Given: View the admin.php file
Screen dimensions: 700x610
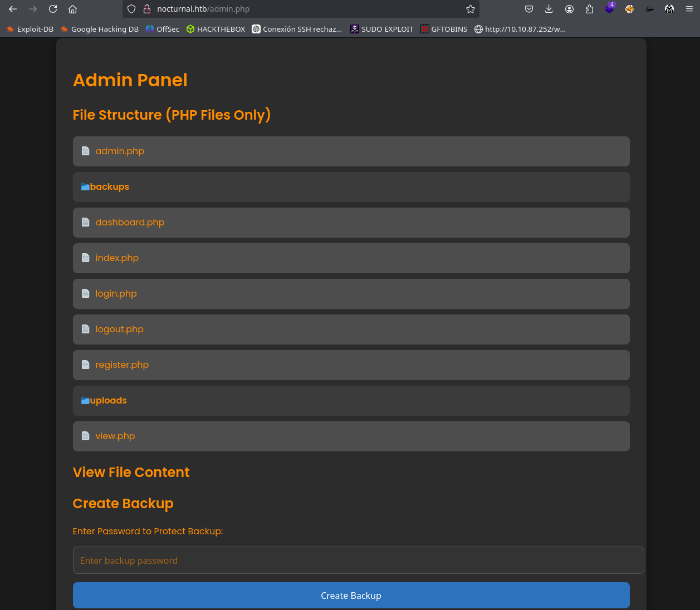Looking at the screenshot, I should click(120, 151).
